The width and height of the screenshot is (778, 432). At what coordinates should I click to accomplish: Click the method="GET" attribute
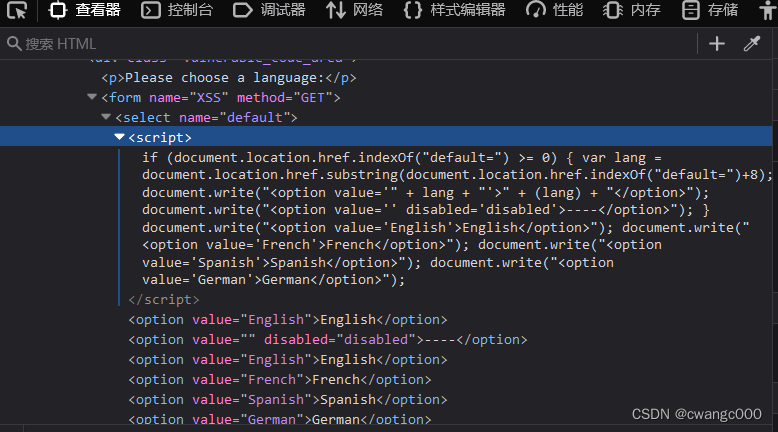[284, 98]
